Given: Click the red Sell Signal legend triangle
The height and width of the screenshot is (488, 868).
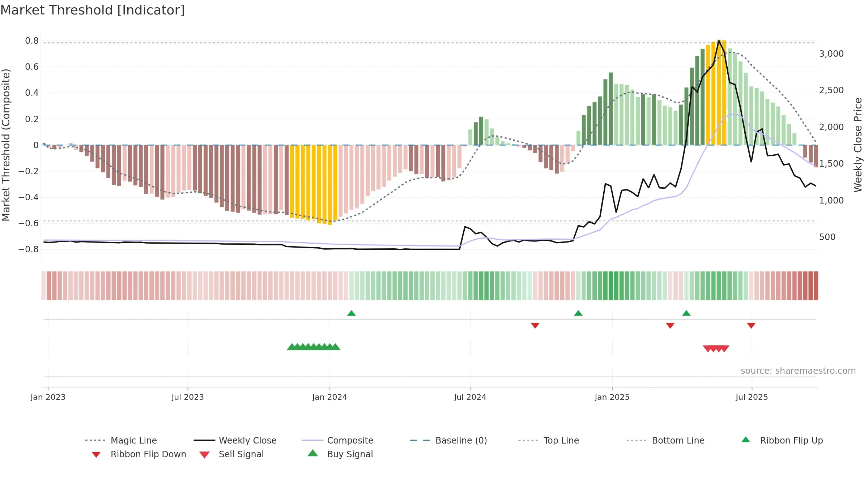Looking at the screenshot, I should (x=204, y=455).
